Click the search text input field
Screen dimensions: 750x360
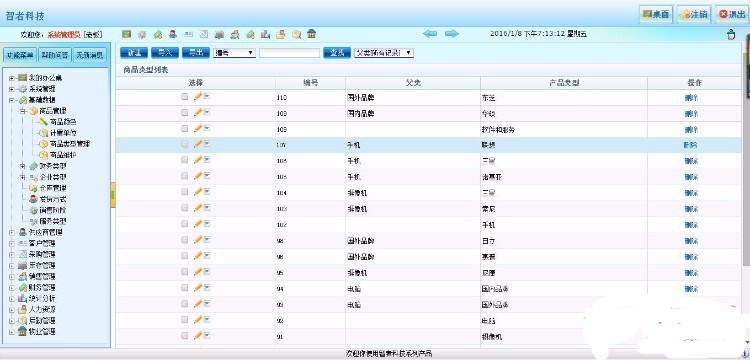coord(289,53)
